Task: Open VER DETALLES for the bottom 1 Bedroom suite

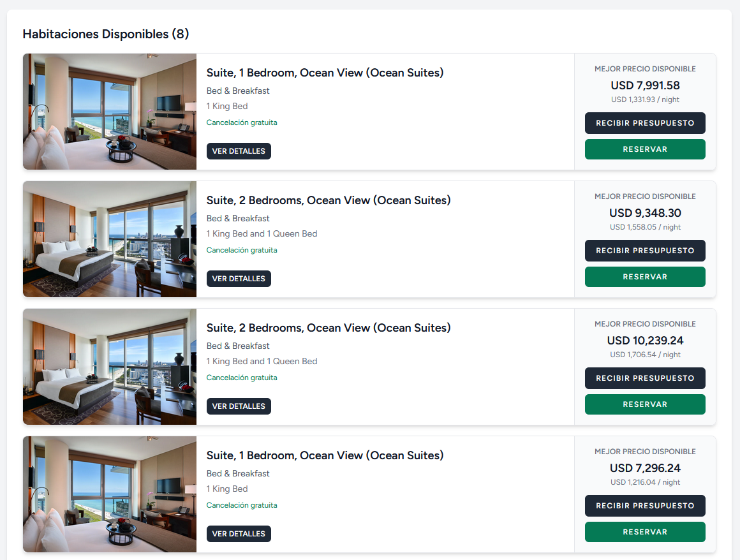Action: pos(239,534)
